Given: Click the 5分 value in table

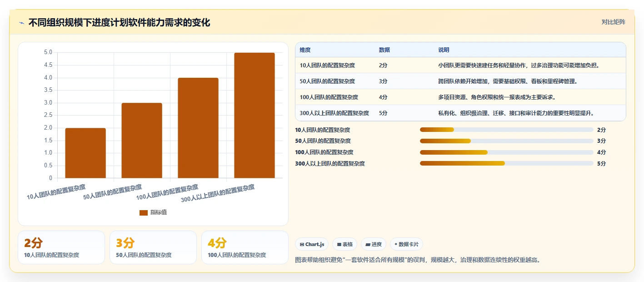Looking at the screenshot, I should click(383, 113).
